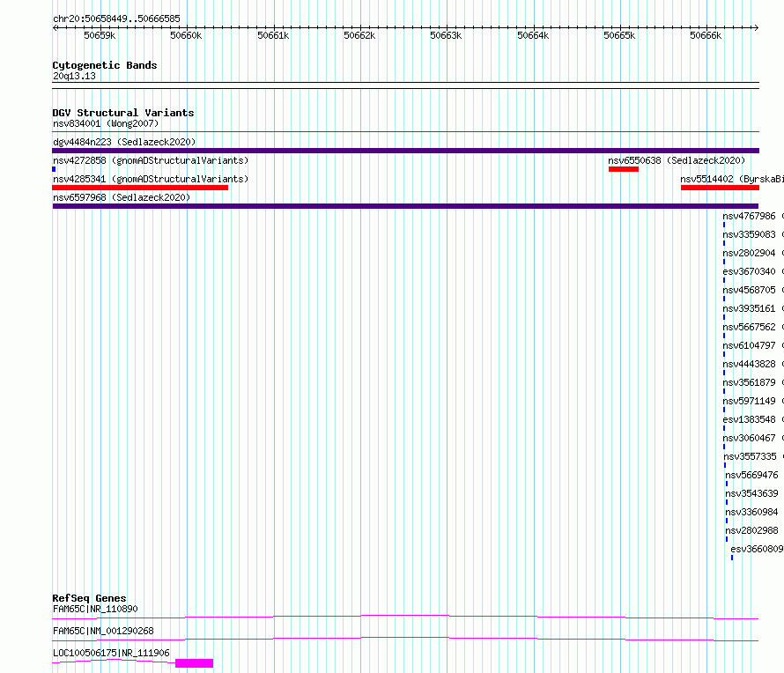This screenshot has width=784, height=673.
Task: Click the Cytogenetic Bands track title
Action: pyautogui.click(x=105, y=65)
